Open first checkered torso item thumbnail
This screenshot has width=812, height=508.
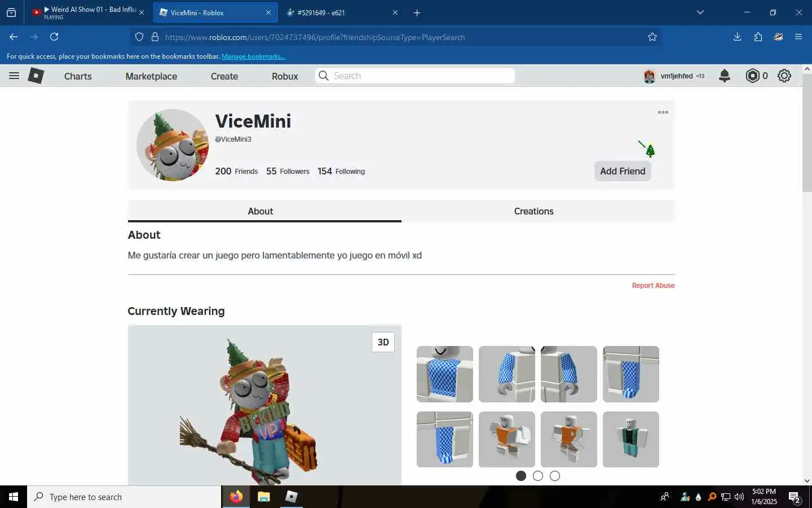coord(445,374)
